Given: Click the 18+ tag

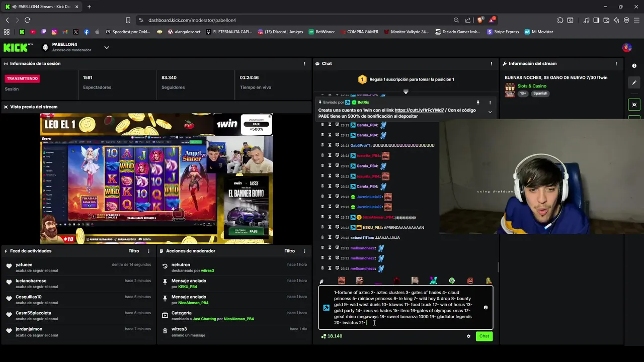Looking at the screenshot, I should [523, 94].
